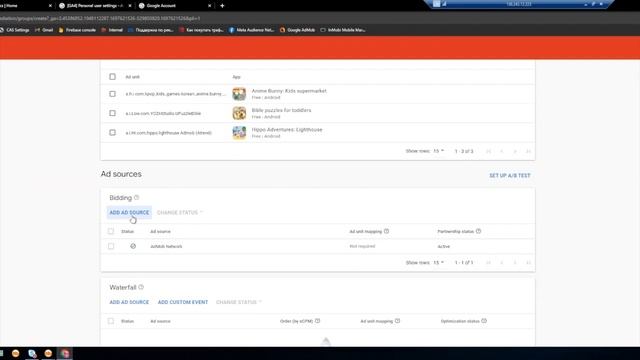Select all waterfall ad sources checkbox
Image resolution: width=640 pixels, height=360 pixels.
[x=111, y=321]
